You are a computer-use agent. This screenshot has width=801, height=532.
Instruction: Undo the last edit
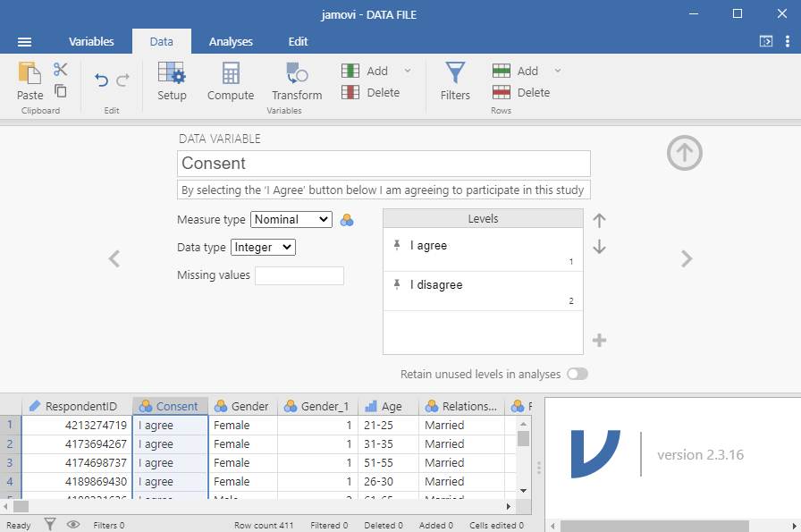coord(101,80)
